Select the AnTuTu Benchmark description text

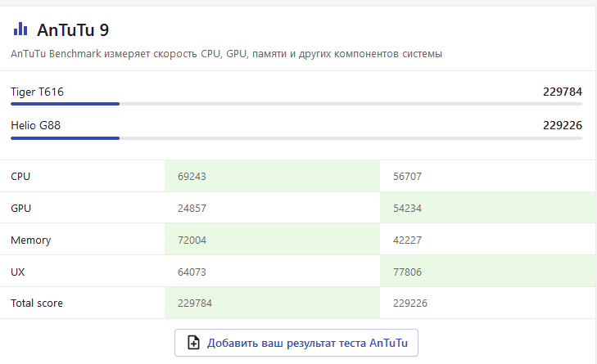coord(226,54)
